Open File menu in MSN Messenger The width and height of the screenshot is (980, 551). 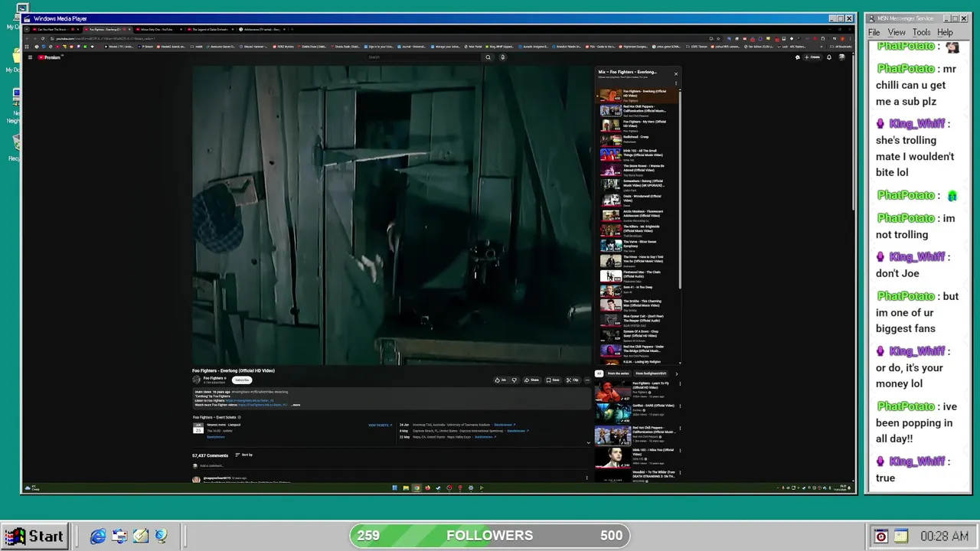(x=874, y=32)
